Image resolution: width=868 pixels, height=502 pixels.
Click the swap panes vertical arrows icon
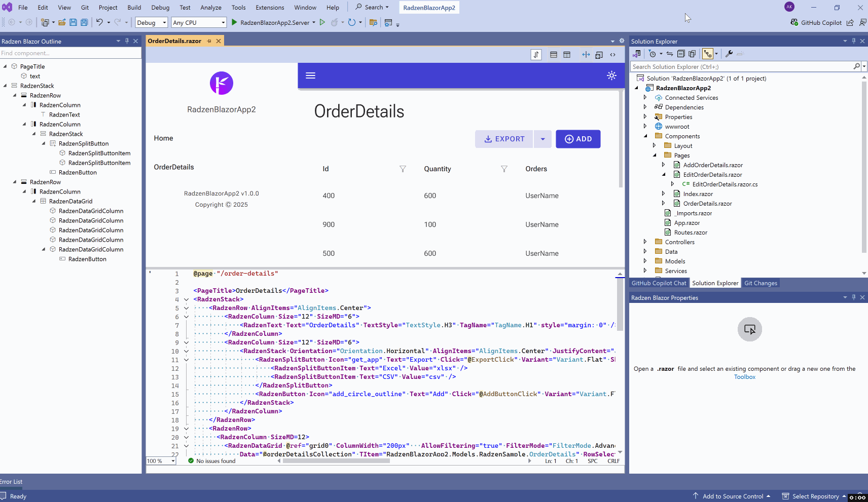click(536, 55)
